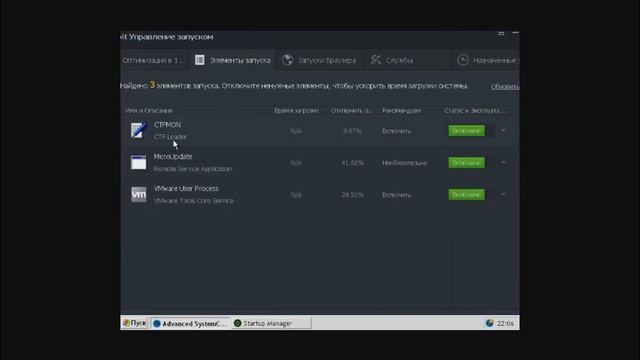Click the MicroUpdate window icon

(138, 162)
